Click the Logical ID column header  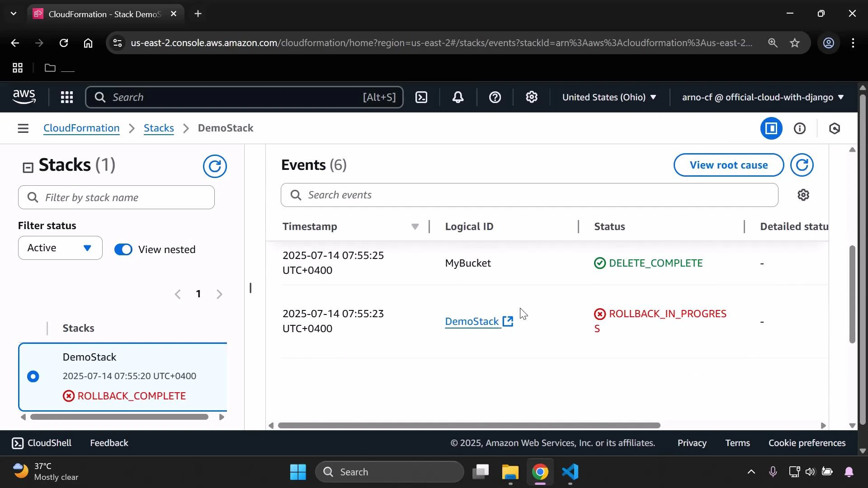click(x=469, y=226)
